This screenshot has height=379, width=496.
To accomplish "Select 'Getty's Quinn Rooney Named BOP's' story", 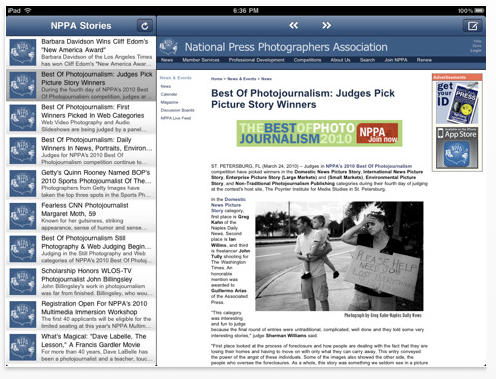I will coord(81,183).
